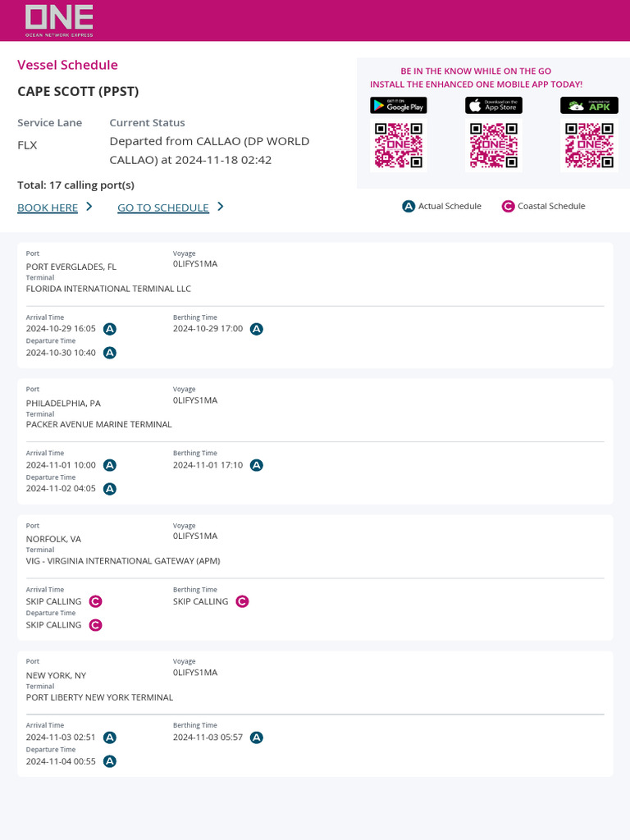Click the Android APK download badge
Image resolution: width=630 pixels, height=840 pixels.
(x=589, y=106)
